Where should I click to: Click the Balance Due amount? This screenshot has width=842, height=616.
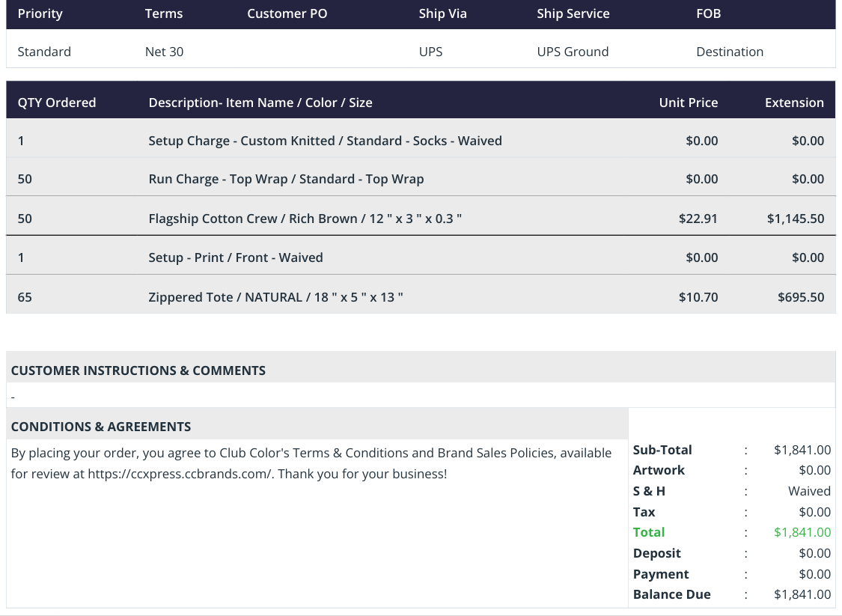click(x=802, y=594)
